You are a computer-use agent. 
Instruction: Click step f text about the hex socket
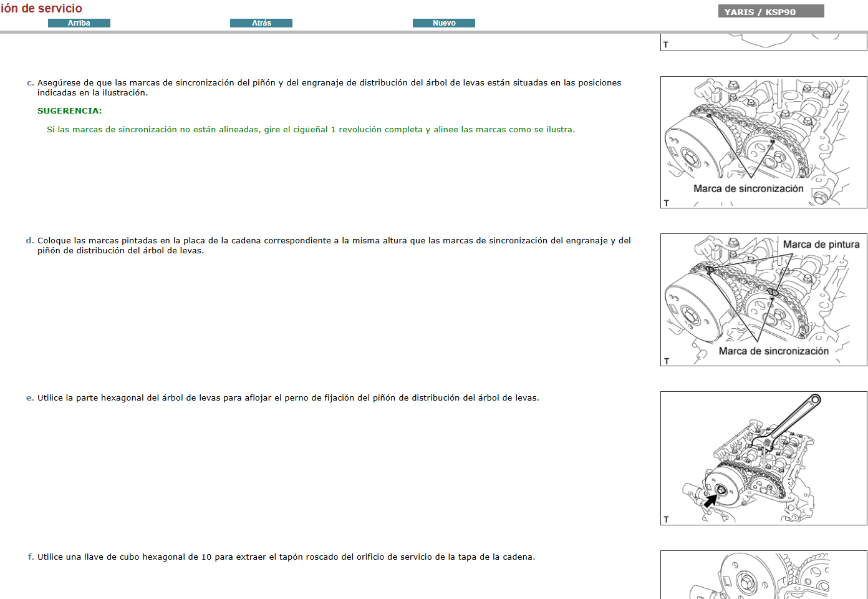pyautogui.click(x=286, y=557)
